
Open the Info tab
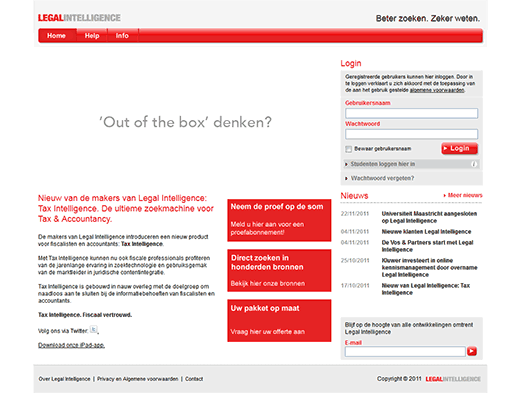122,36
